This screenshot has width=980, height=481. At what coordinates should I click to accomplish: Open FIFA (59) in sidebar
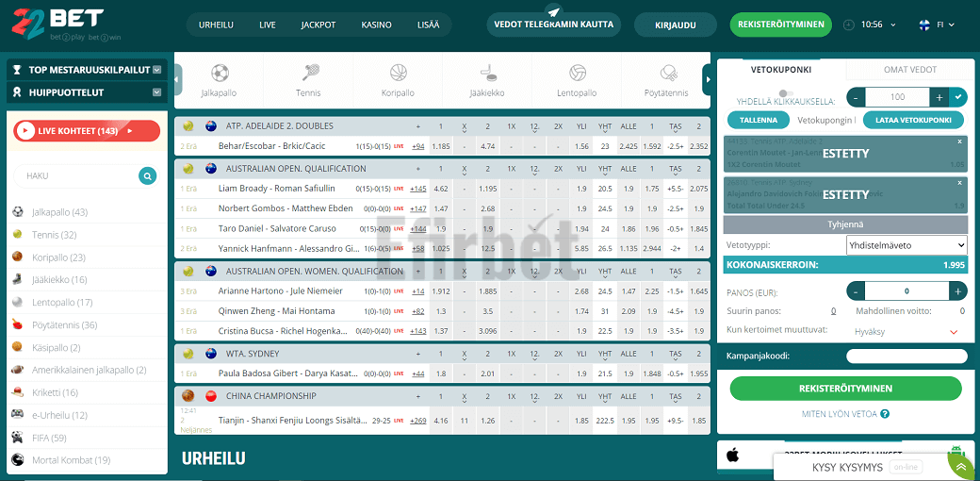point(88,438)
